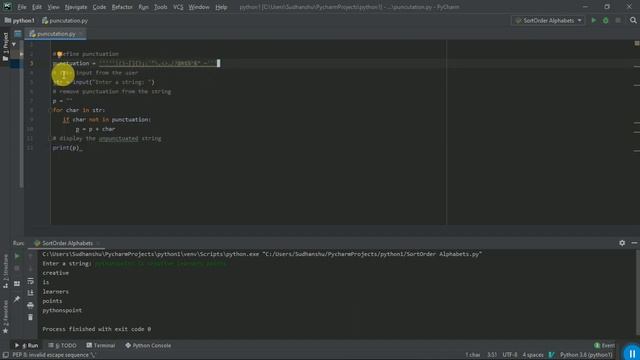This screenshot has width=640, height=360.
Task: Open the File menu
Action: [x=22, y=7]
